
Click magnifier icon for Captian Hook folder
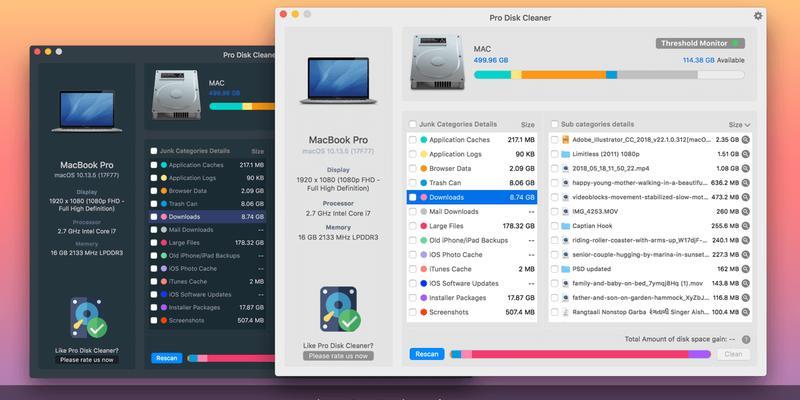click(745, 226)
